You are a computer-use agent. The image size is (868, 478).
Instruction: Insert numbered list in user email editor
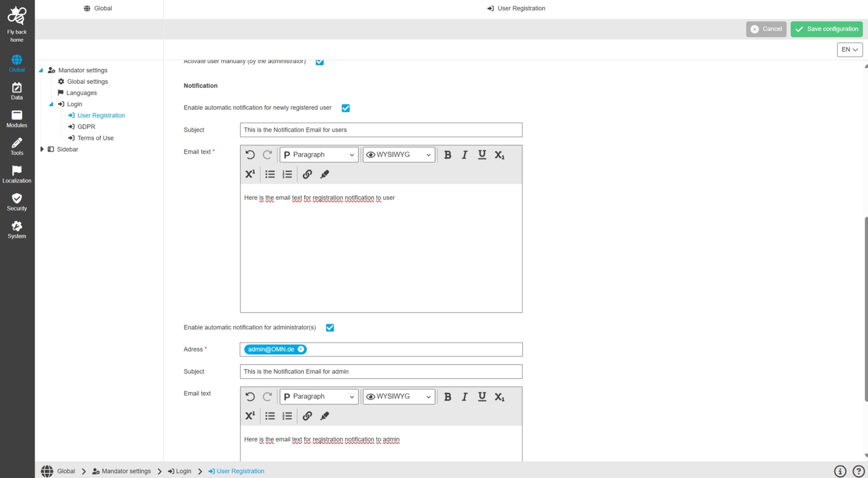287,174
